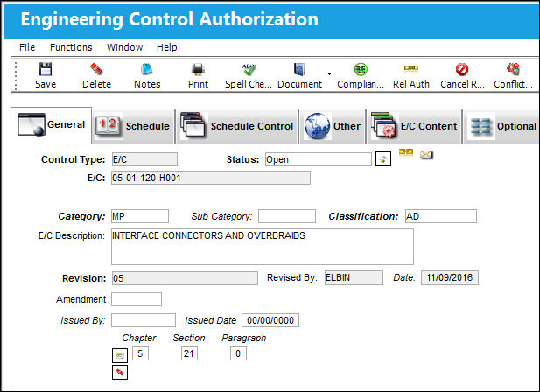This screenshot has height=392, width=540.
Task: Click the eraser icon below chapter lookup
Action: tap(120, 373)
